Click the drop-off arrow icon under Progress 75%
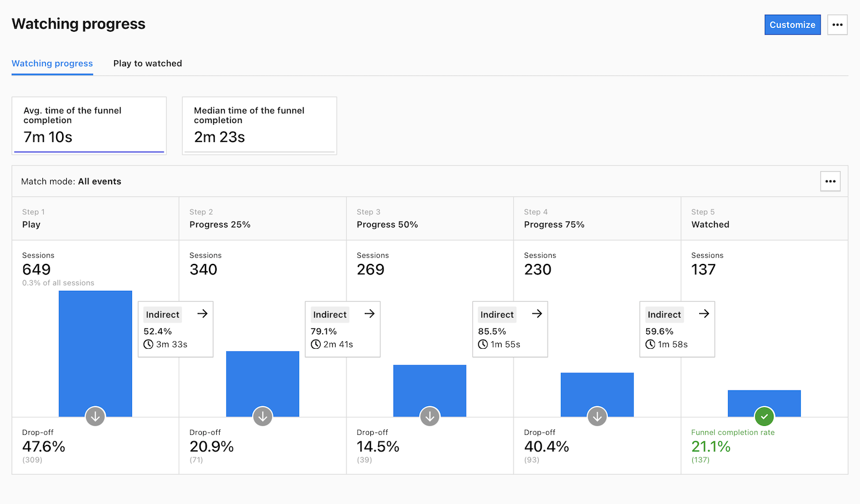This screenshot has width=860, height=504. (x=597, y=416)
